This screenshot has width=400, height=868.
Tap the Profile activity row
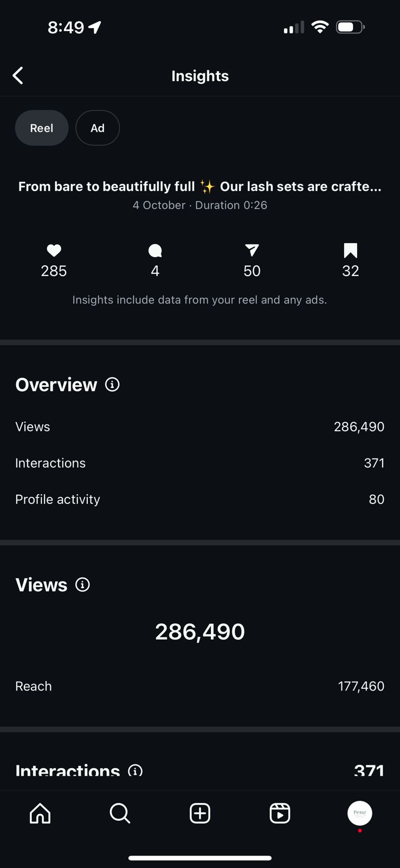199,499
